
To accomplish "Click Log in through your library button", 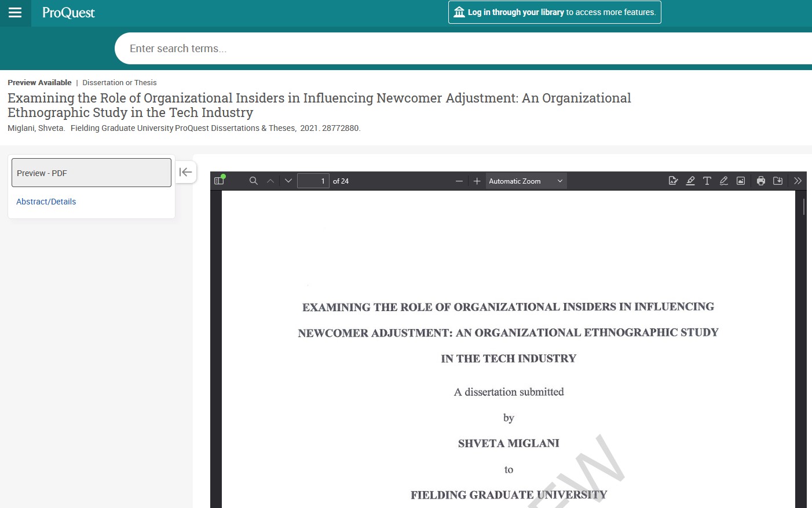I will (554, 12).
